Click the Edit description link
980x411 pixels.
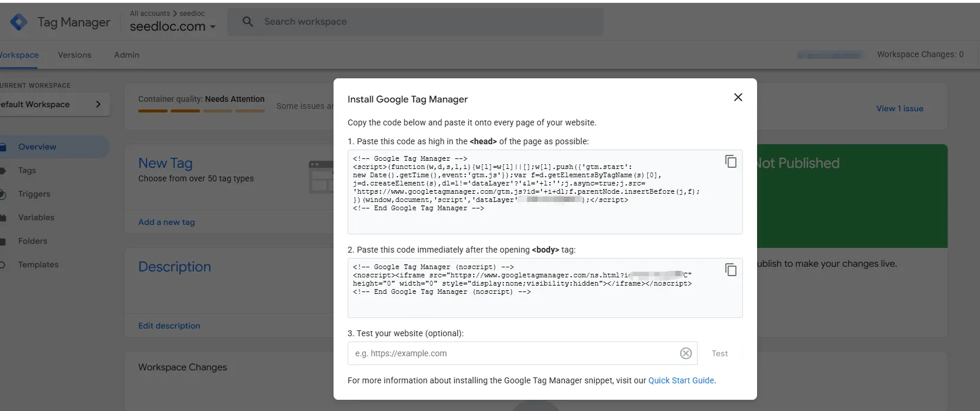pyautogui.click(x=169, y=326)
